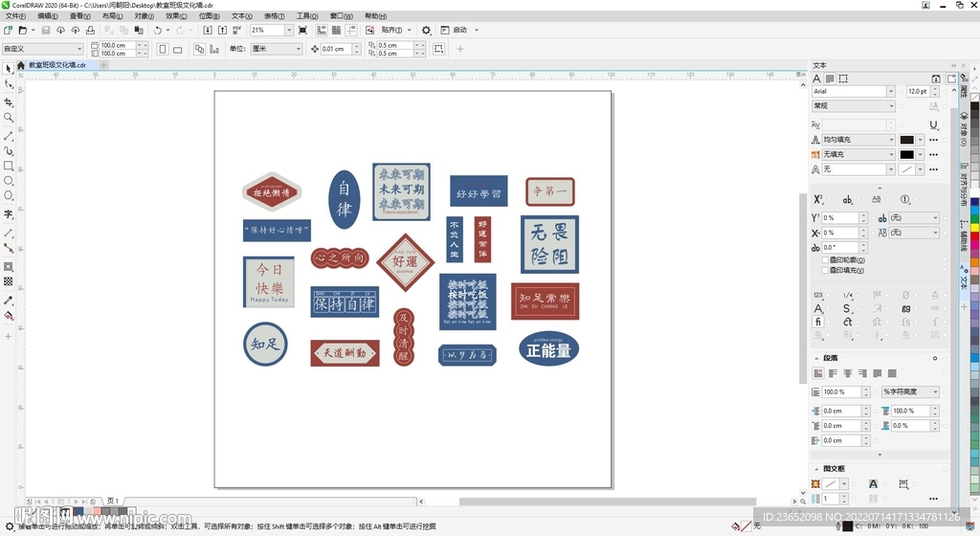Click text background fill color swatch
This screenshot has width=980, height=536.
[906, 154]
